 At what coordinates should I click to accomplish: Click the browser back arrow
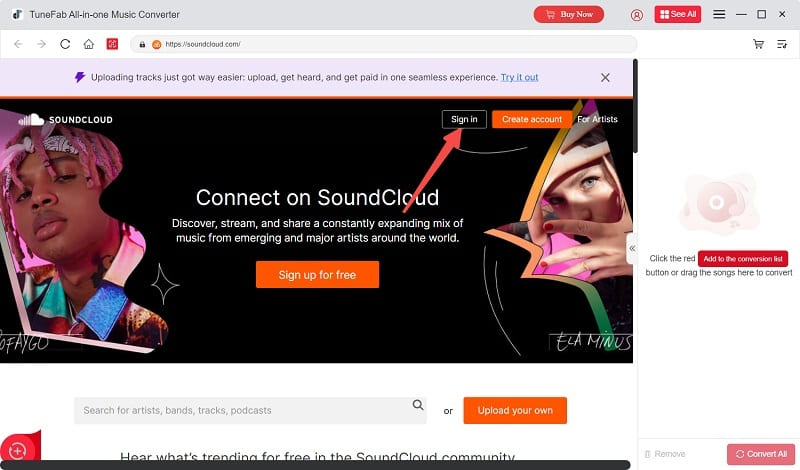(18, 44)
